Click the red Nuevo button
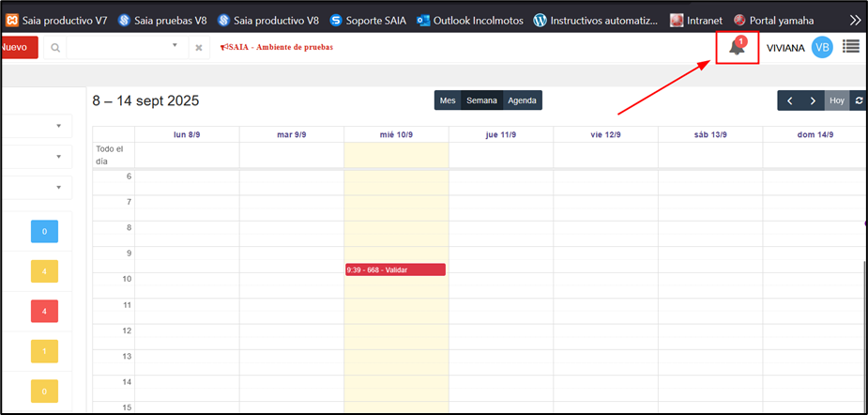Viewport: 868px width, 415px height. tap(19, 47)
